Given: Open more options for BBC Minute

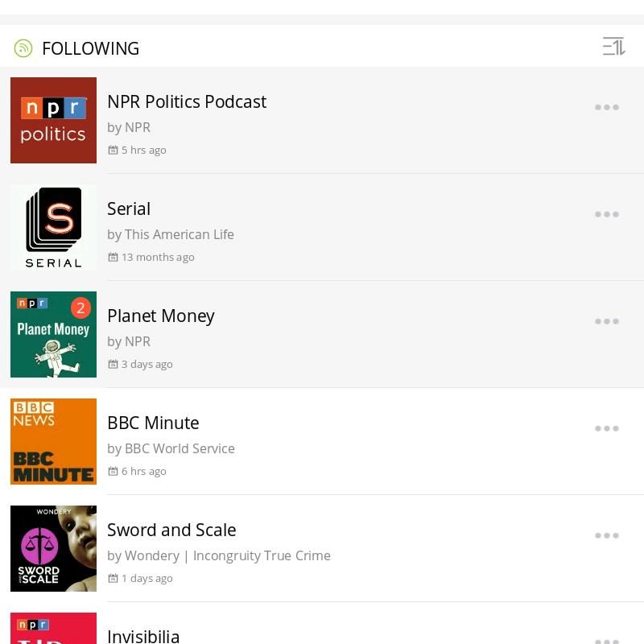Looking at the screenshot, I should pos(607,428).
